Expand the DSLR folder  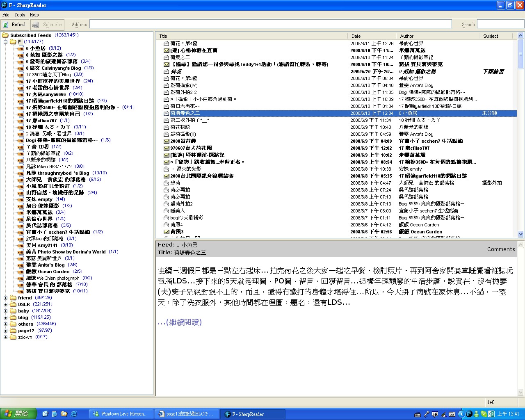tap(6, 304)
